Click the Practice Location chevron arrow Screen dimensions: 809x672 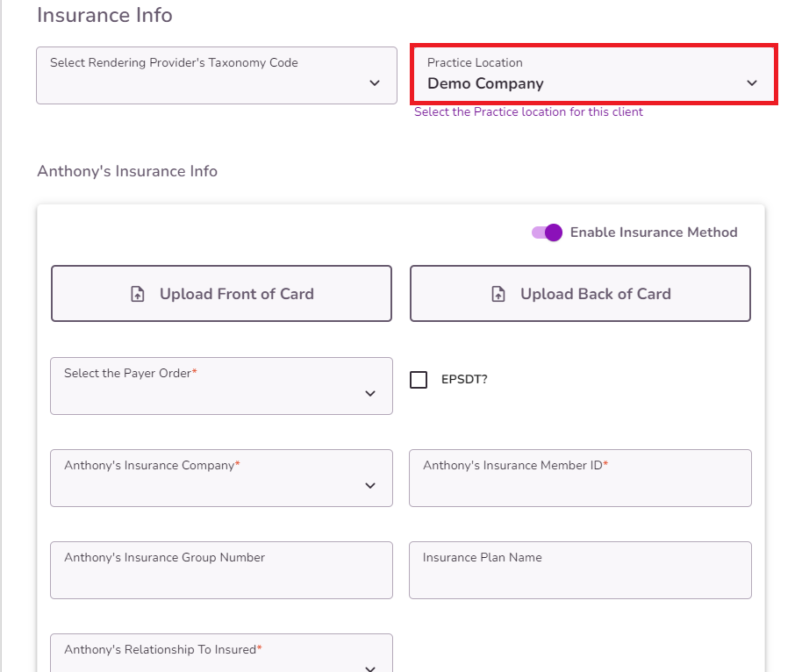[752, 83]
